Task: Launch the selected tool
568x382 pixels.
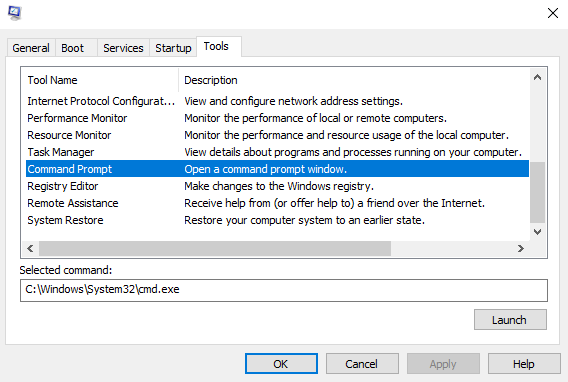Action: coord(510,320)
